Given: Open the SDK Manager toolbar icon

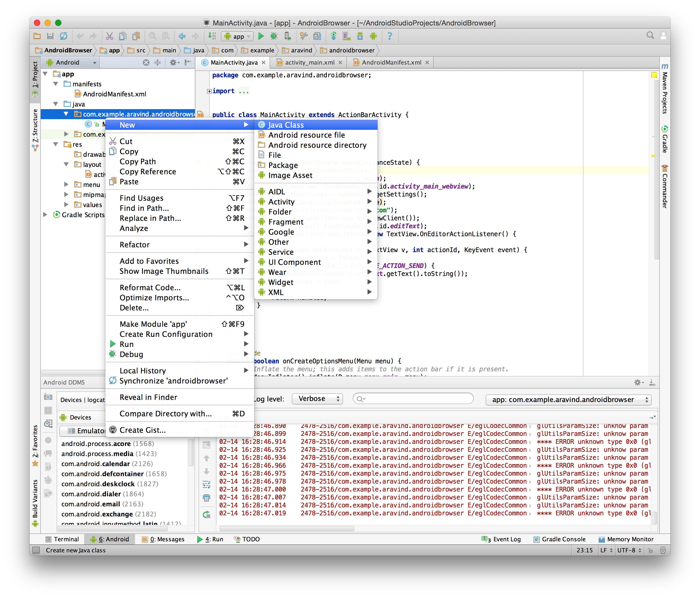Looking at the screenshot, I should coord(360,36).
